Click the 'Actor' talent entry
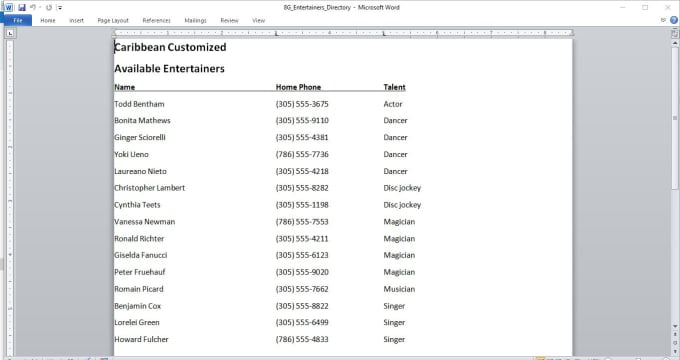Screen dimensions: 680x360 (393, 104)
